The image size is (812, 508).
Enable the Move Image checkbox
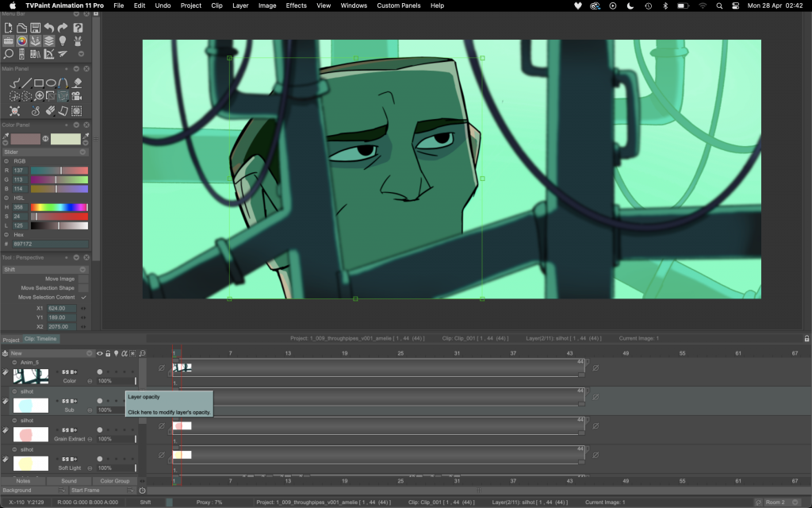tap(83, 279)
